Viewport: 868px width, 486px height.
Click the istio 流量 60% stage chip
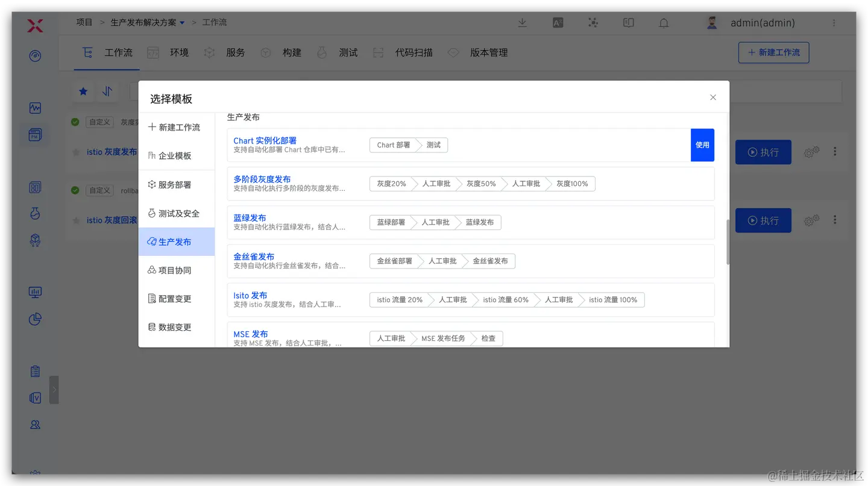(506, 300)
